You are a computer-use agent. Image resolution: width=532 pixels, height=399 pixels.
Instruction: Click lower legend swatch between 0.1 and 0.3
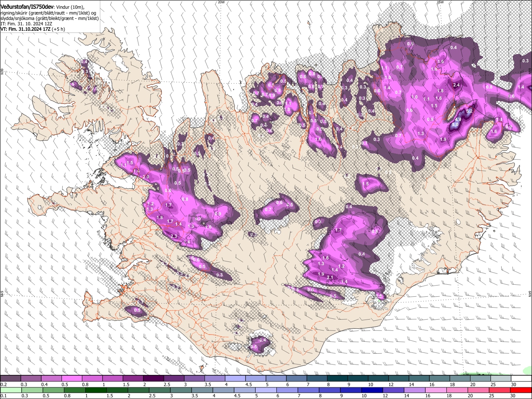11,390
